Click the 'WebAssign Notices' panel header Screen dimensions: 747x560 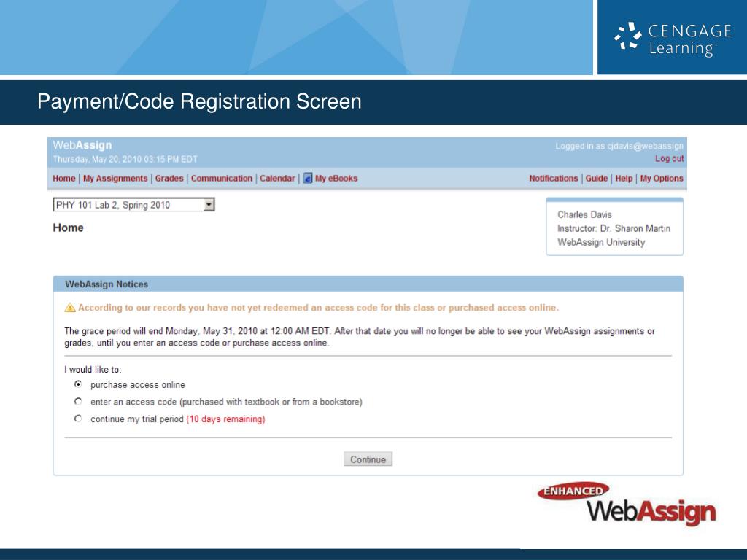[368, 284]
